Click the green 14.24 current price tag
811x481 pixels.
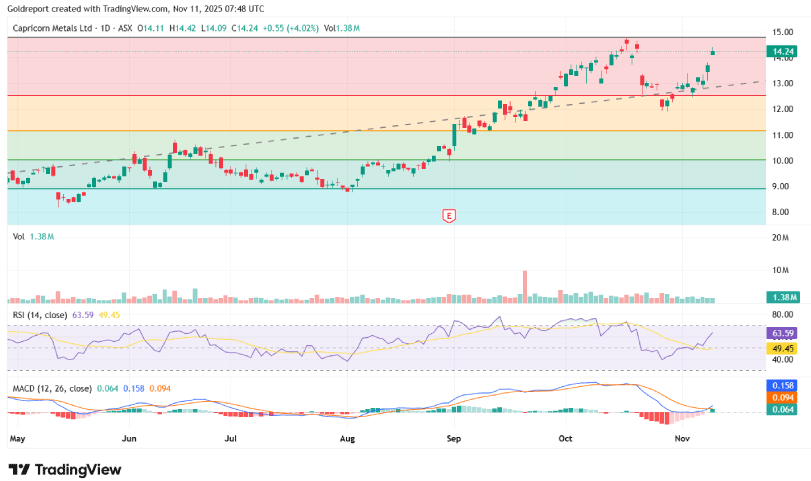coord(783,50)
